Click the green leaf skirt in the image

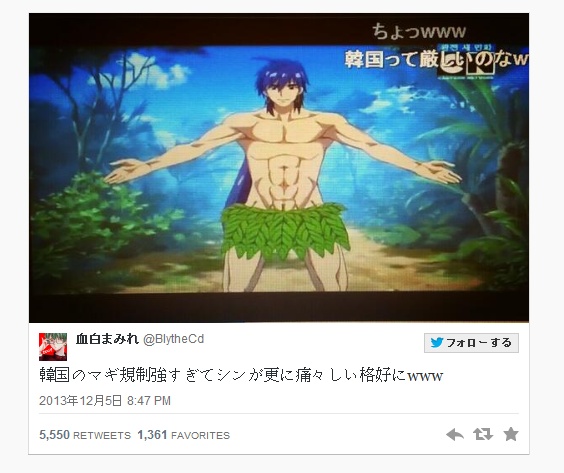(285, 230)
